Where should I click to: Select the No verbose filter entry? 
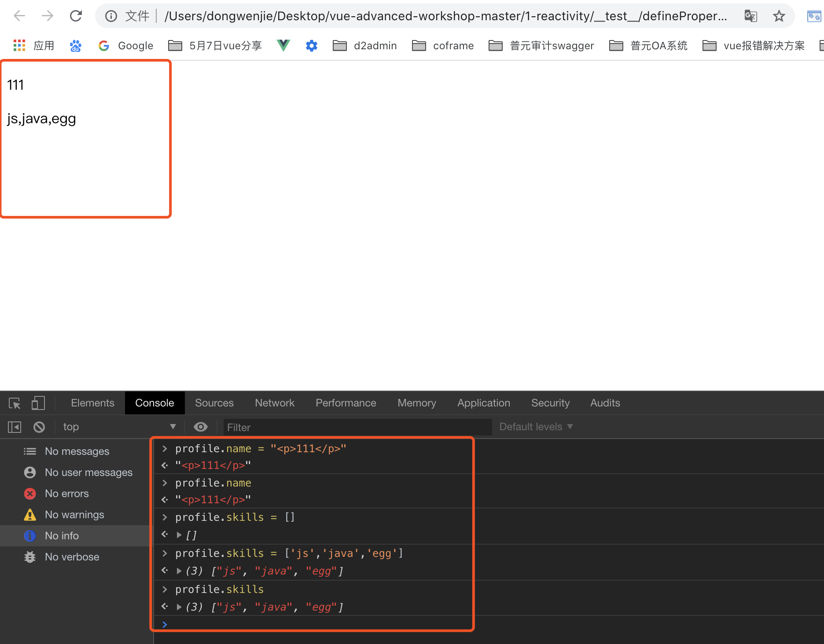(x=72, y=556)
